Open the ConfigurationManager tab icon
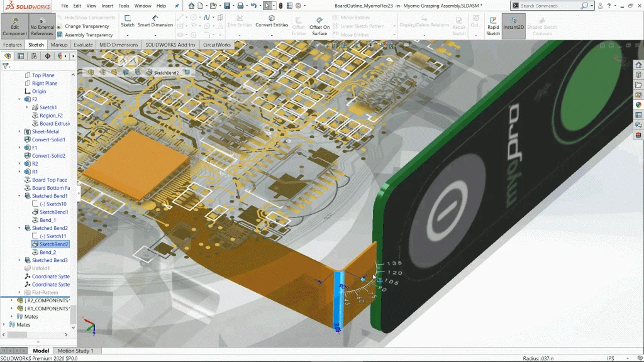The image size is (644, 362). [x=34, y=56]
